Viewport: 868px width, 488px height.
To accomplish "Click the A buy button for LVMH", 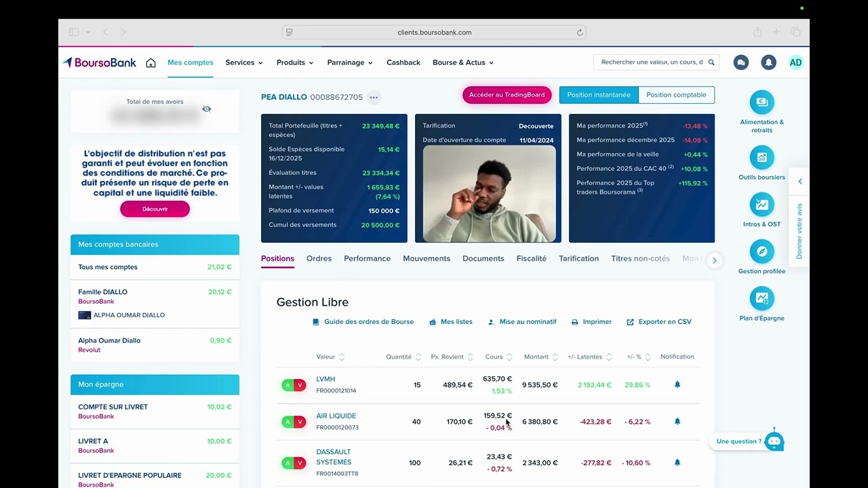I will click(288, 385).
